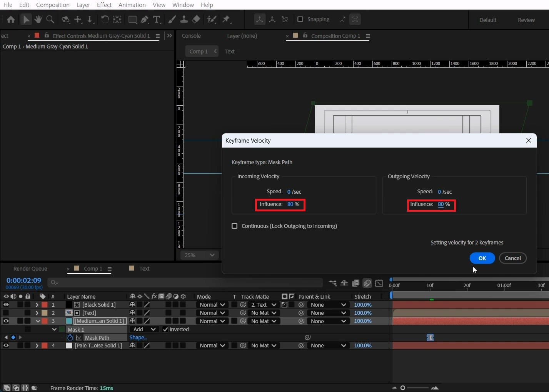Select the Default workspace
549x392 pixels.
488,20
